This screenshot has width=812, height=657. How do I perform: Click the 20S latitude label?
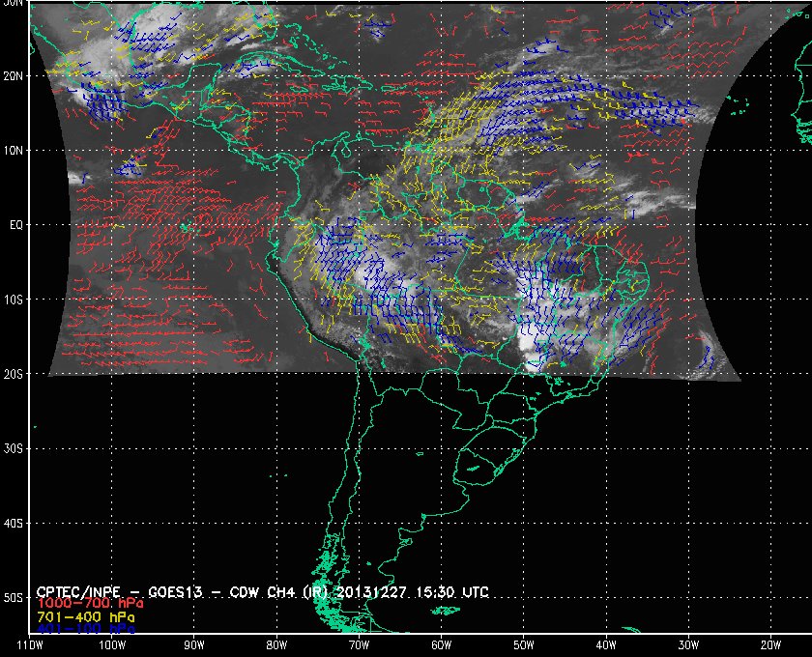pos(13,374)
